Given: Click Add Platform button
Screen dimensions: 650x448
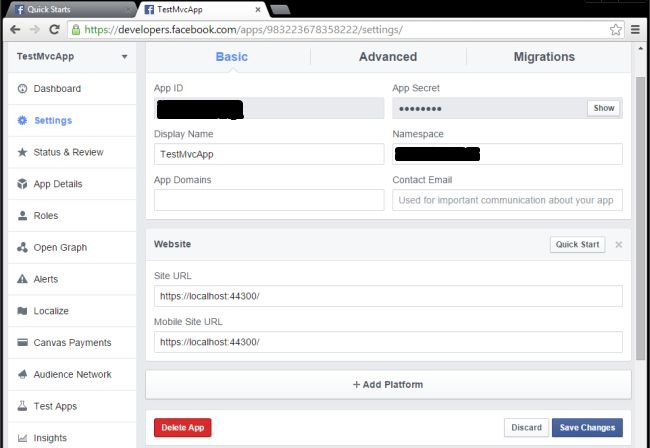Looking at the screenshot, I should tap(388, 385).
